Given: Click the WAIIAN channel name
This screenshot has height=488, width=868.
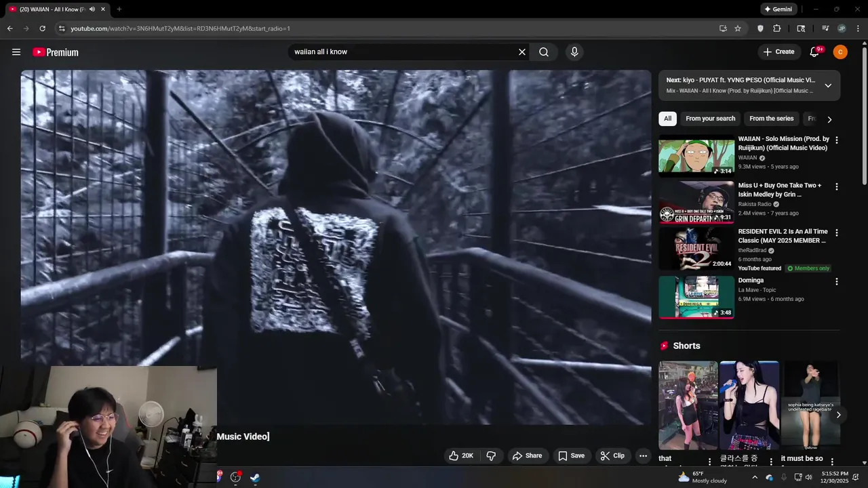Looking at the screenshot, I should tap(747, 158).
